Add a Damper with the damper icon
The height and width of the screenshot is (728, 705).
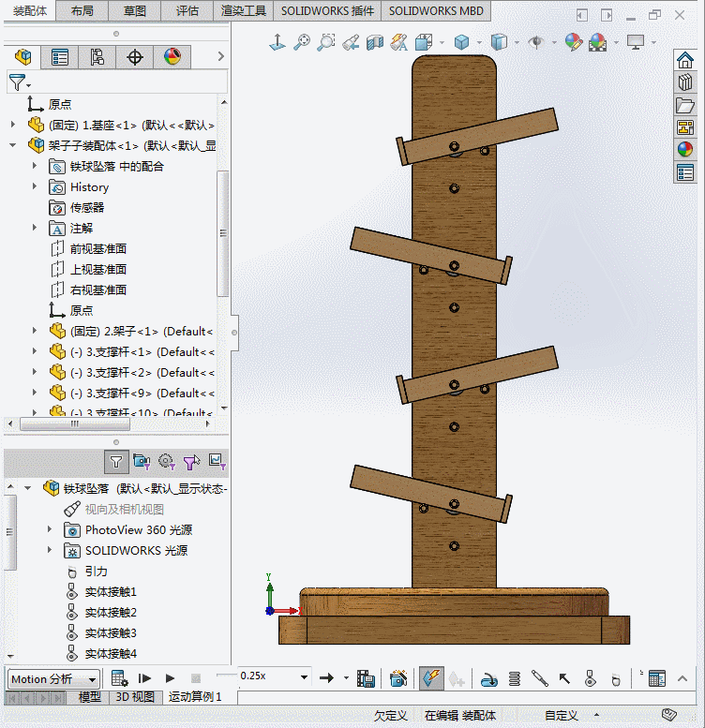[540, 678]
